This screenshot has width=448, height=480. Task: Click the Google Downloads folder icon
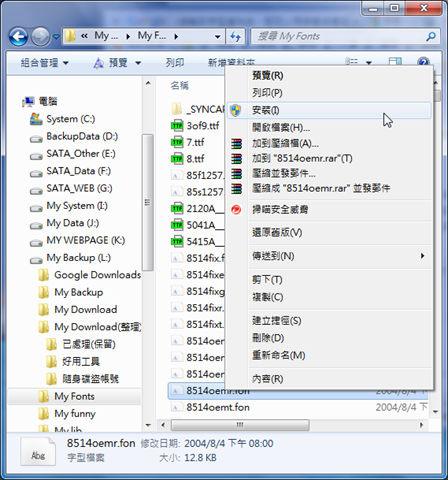(43, 275)
